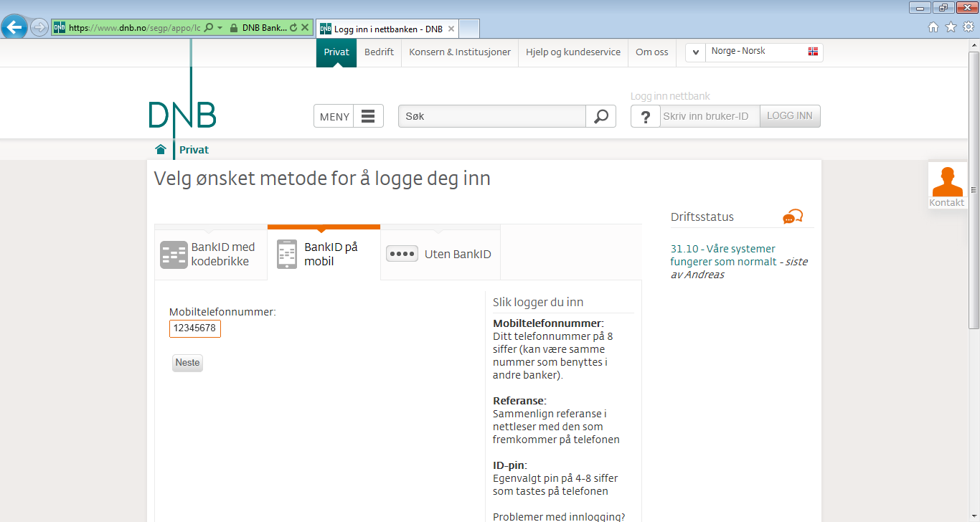Restore down the browser window

click(x=943, y=7)
